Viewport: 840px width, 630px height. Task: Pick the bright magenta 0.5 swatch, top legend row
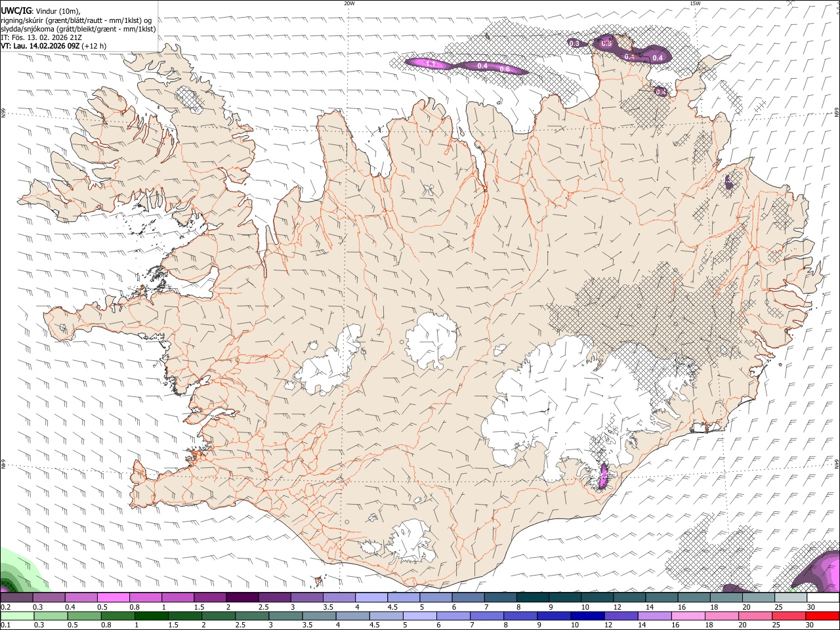pos(113,598)
